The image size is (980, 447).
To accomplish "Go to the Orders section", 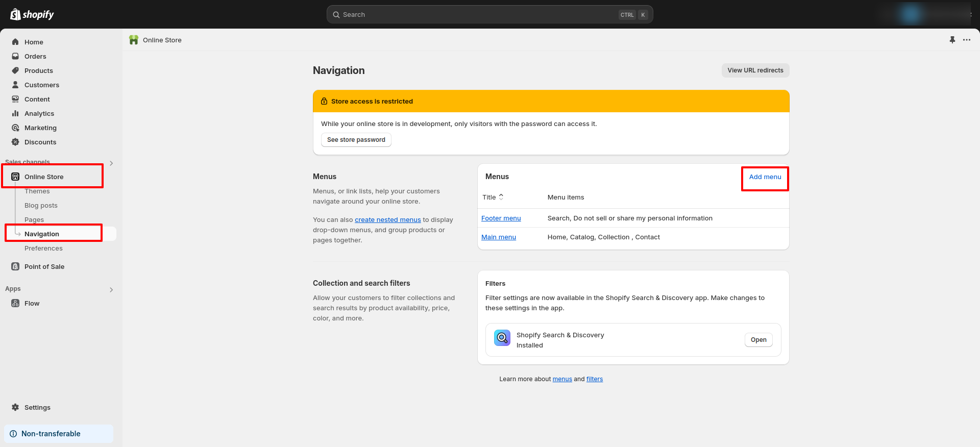I will pyautogui.click(x=35, y=56).
